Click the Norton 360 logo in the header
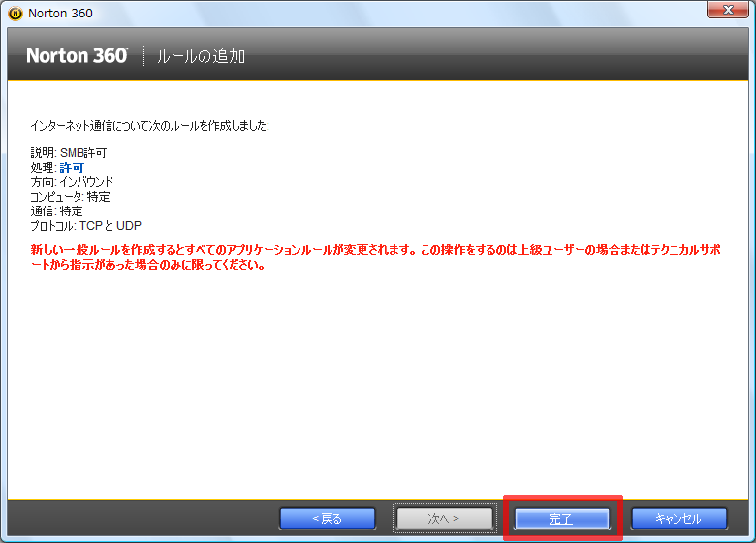756x543 pixels. click(77, 56)
